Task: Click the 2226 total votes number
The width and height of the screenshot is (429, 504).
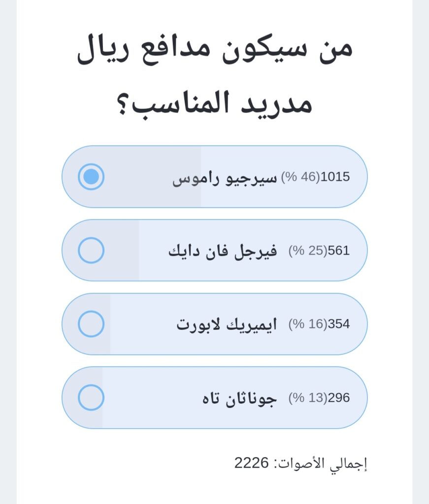Action: [x=251, y=463]
